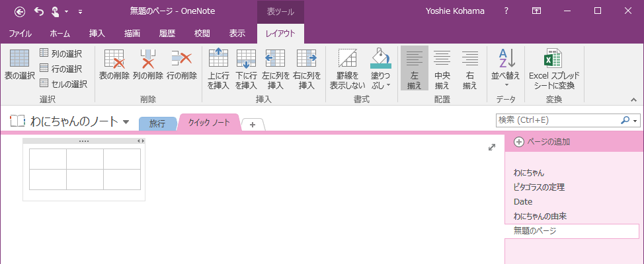Click ページの追加 to add page
Image resolution: width=644 pixels, height=264 pixels.
point(542,142)
